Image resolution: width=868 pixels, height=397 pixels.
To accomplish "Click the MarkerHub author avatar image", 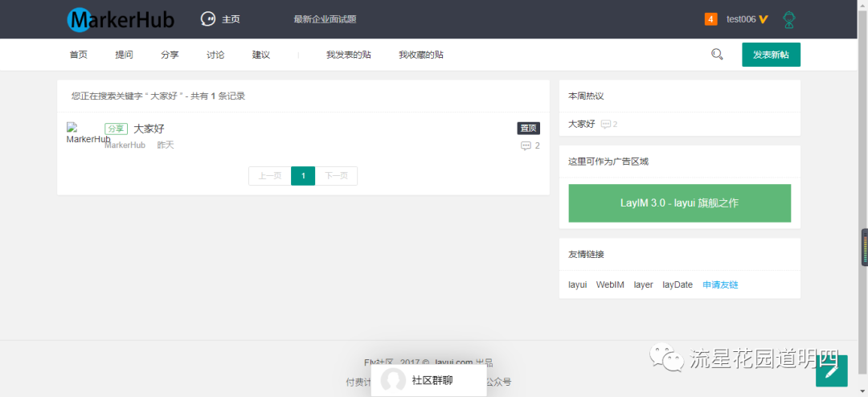I will [x=84, y=133].
